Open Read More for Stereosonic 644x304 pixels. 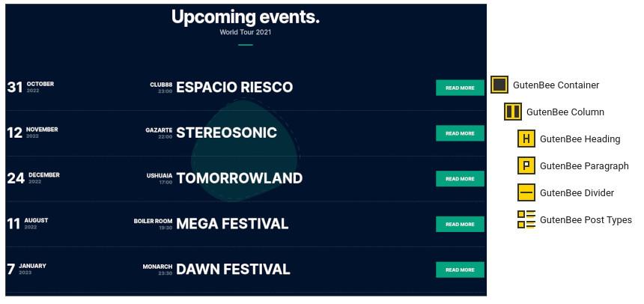pyautogui.click(x=460, y=133)
